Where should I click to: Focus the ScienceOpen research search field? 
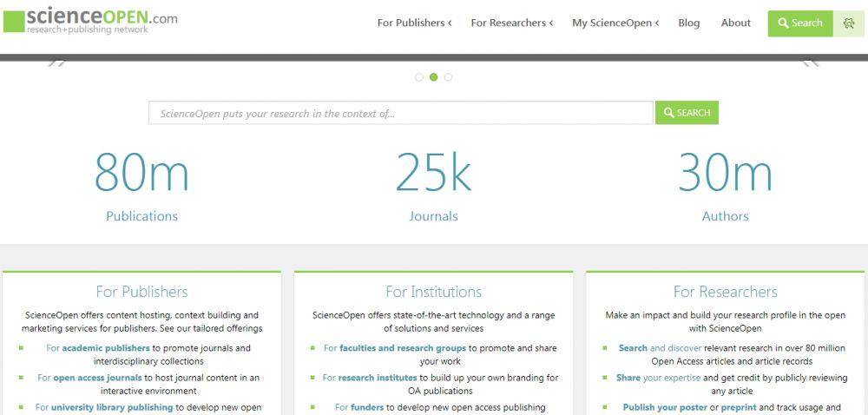[401, 113]
